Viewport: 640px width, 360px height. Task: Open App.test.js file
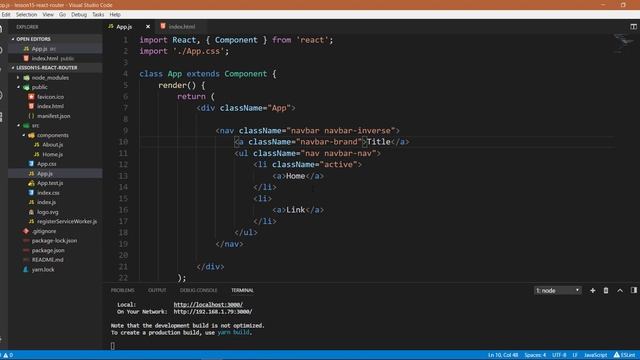click(50, 183)
